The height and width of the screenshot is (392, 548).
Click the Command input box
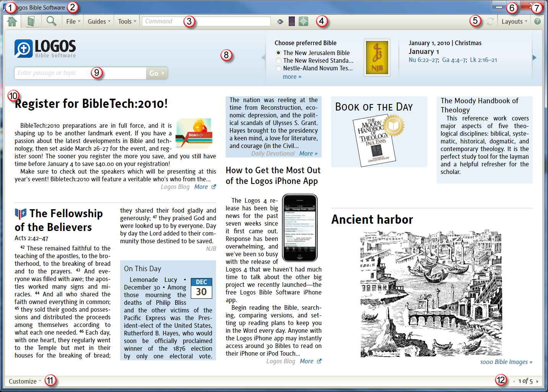[x=206, y=21]
